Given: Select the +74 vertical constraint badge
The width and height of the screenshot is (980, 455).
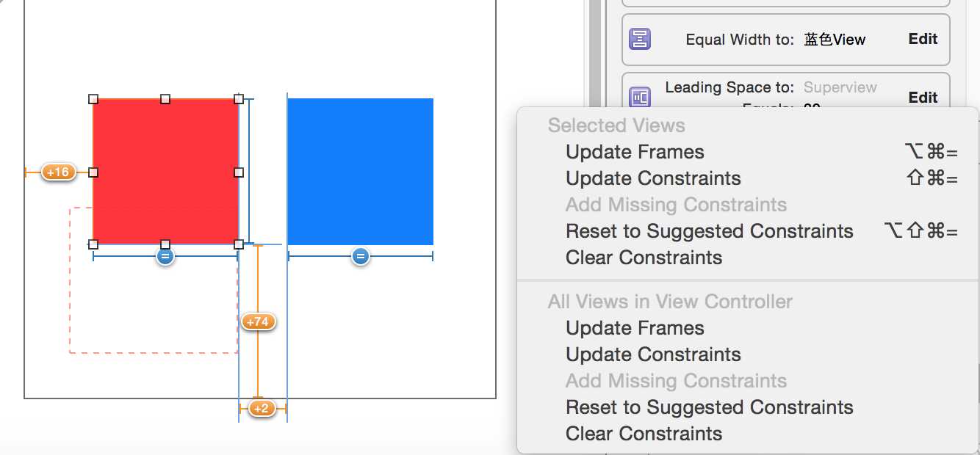Looking at the screenshot, I should 258,321.
